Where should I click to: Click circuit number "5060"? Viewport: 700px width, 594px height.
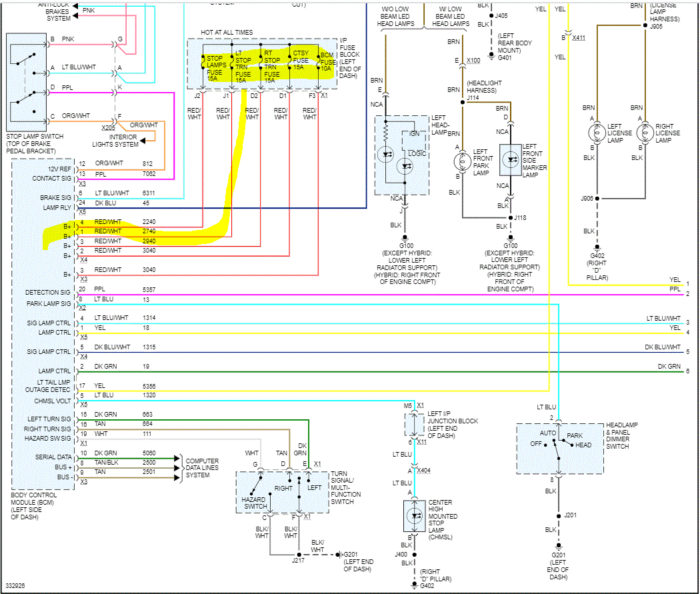click(x=149, y=453)
